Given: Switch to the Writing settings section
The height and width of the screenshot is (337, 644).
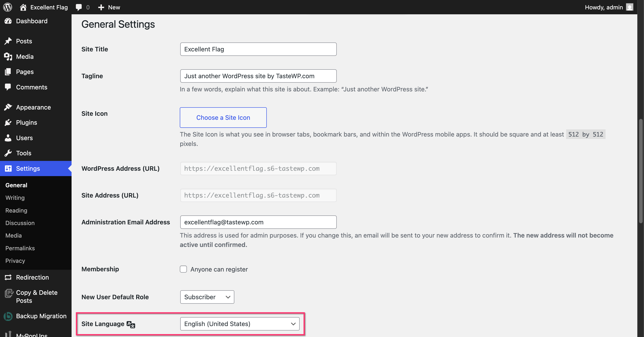Looking at the screenshot, I should [x=15, y=198].
